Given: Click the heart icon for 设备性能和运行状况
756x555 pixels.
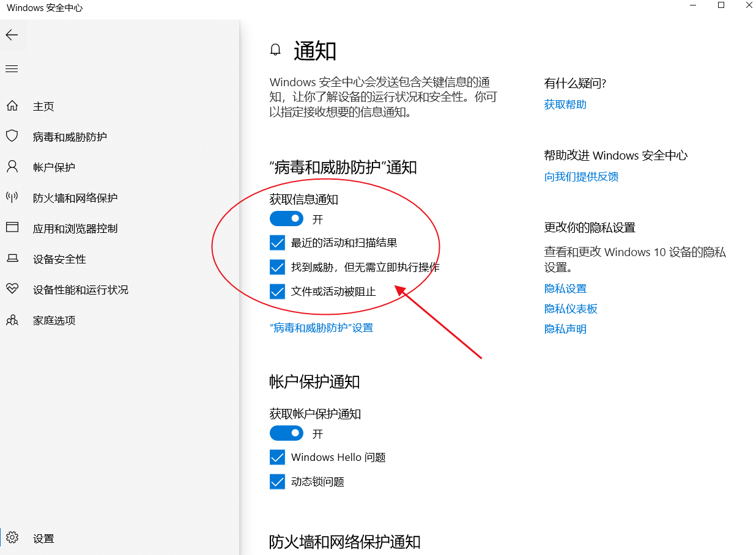Looking at the screenshot, I should tap(12, 289).
